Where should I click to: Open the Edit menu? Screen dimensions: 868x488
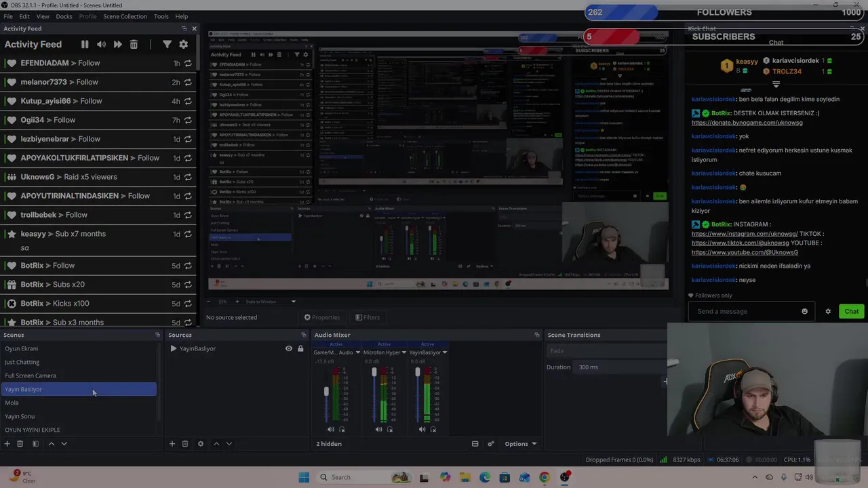click(24, 16)
